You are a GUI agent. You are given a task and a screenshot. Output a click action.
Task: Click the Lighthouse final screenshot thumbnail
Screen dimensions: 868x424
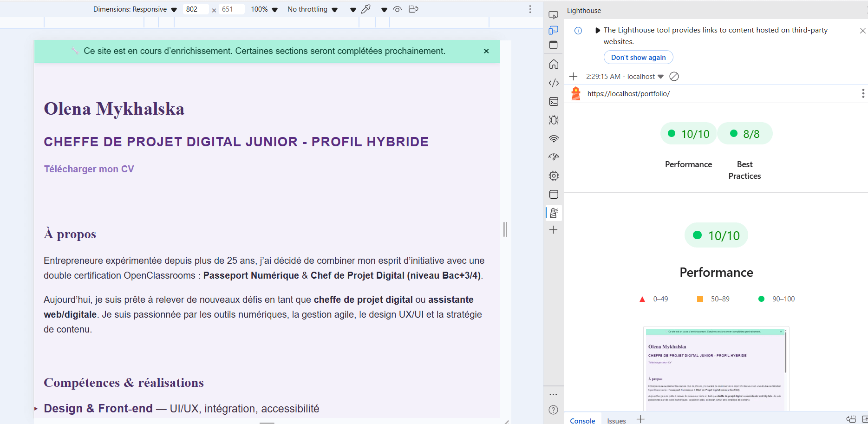tap(716, 369)
